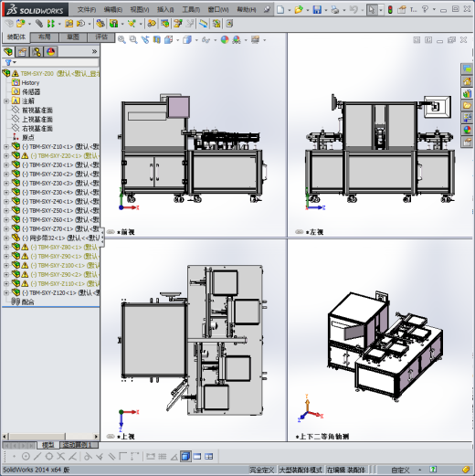Viewport: 475px width, 476px height.
Task: Switch to the 草图 command tab
Action: click(73, 37)
